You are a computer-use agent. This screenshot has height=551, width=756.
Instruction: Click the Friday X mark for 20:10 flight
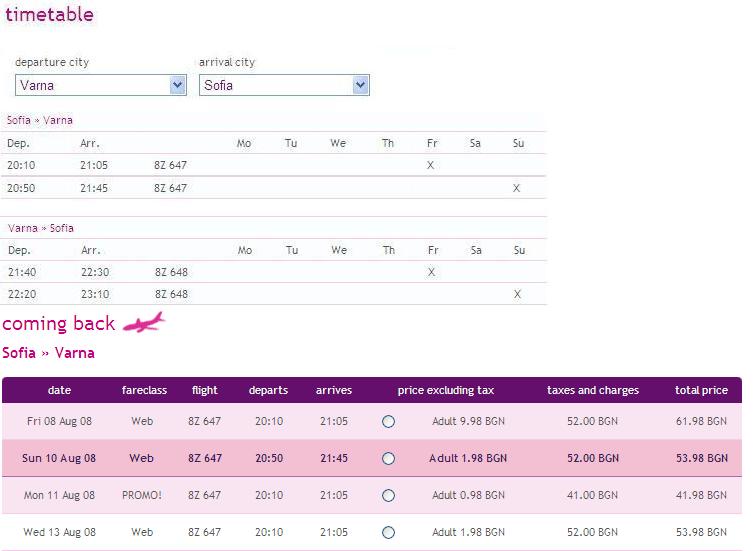tap(431, 165)
